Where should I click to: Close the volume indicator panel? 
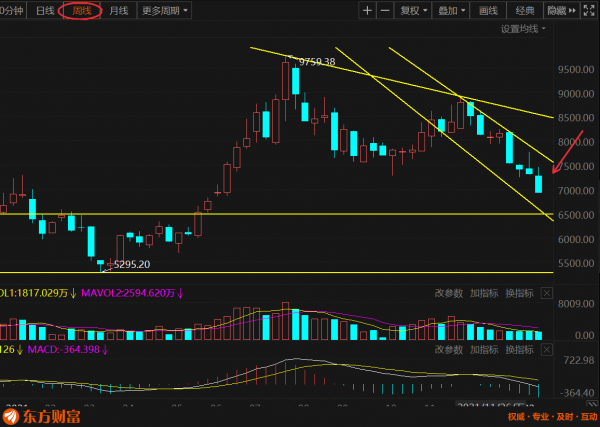tap(545, 293)
